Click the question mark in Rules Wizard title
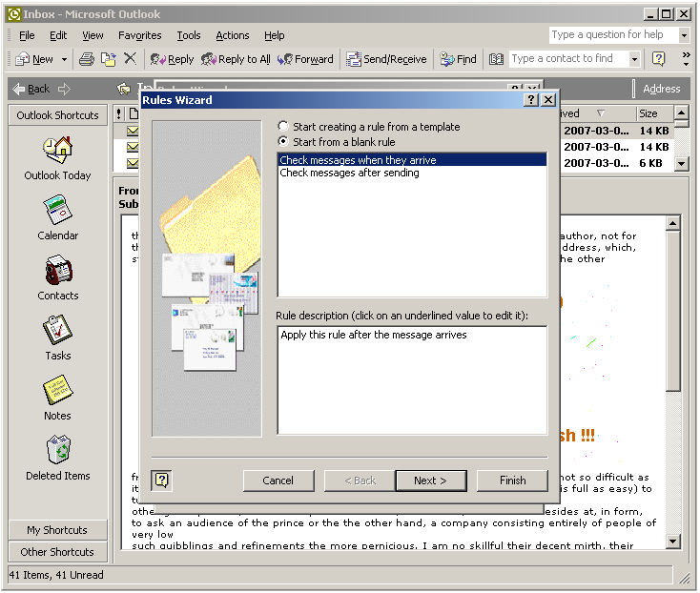Viewport: 700px width, 593px height. coord(531,100)
